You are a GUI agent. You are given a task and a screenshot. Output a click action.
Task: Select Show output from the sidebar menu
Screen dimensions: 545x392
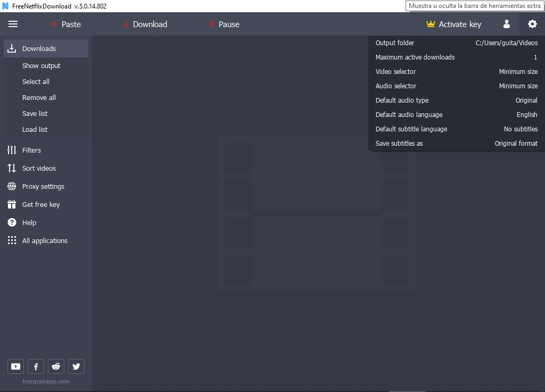pos(41,65)
